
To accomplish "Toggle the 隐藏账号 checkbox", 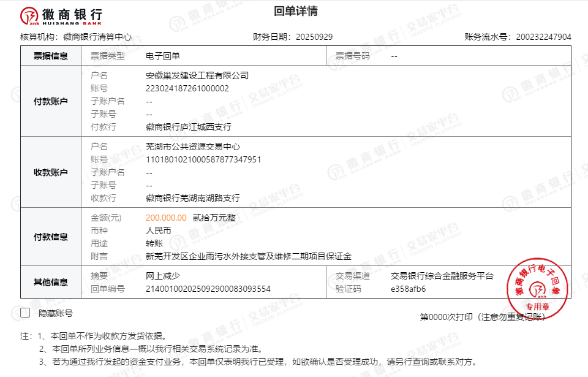I will pyautogui.click(x=25, y=313).
